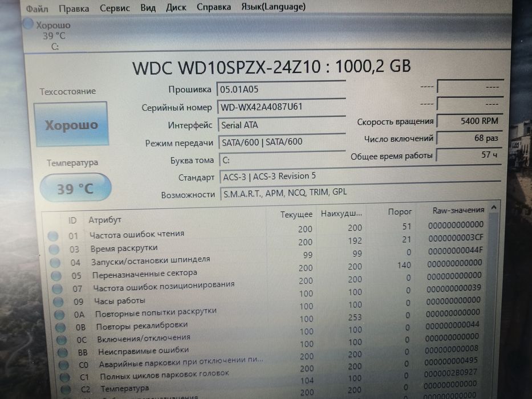This screenshot has width=532, height=399.
Task: Click the Serial ATA interface field
Action: pos(282,125)
